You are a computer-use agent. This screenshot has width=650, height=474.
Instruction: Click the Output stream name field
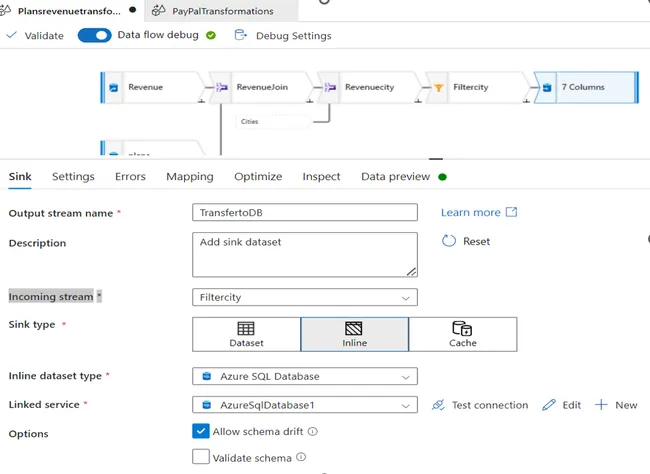pos(305,212)
